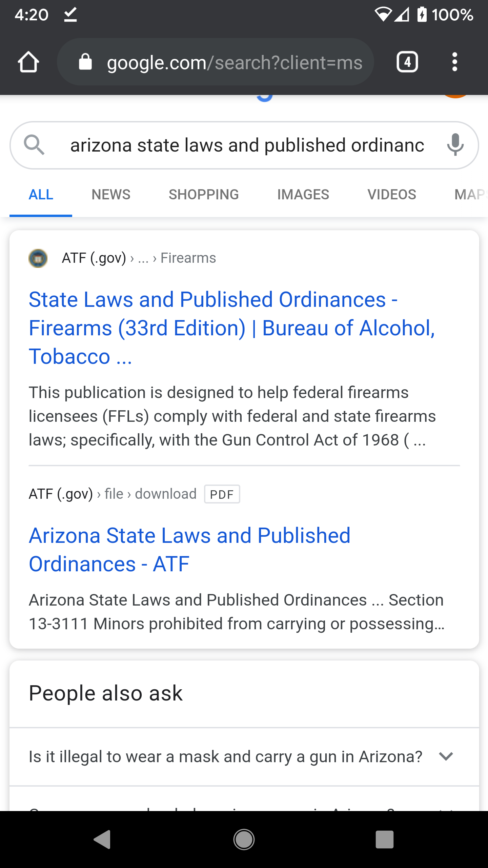This screenshot has width=488, height=868.
Task: Switch to the IMAGES tab
Action: pos(303,195)
